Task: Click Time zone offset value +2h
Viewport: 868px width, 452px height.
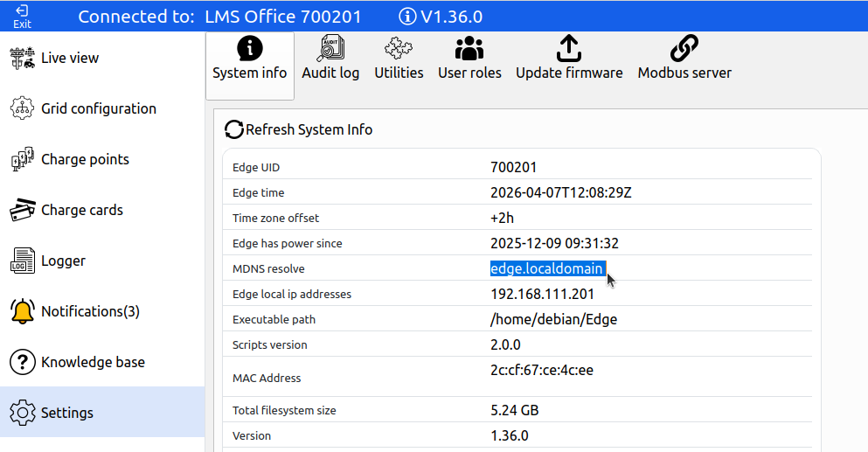Action: click(502, 219)
